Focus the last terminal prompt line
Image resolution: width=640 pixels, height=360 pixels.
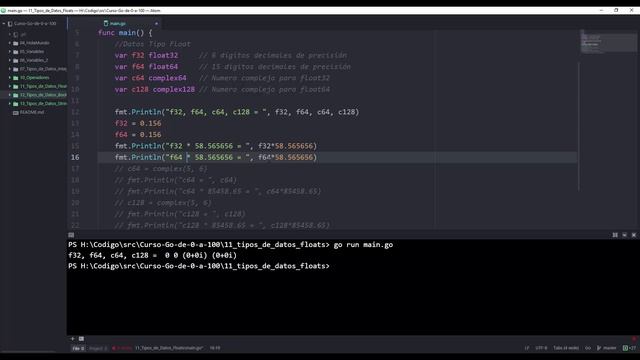[199, 266]
